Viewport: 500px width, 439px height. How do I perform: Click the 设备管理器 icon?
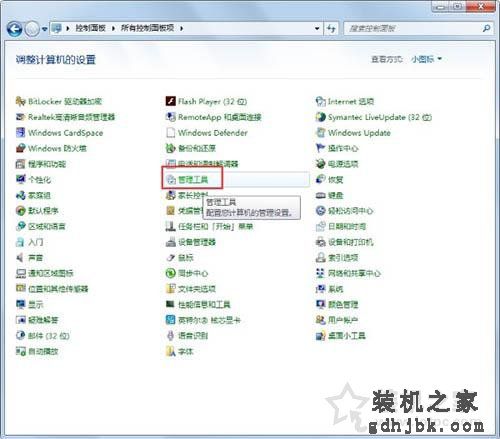pyautogui.click(x=171, y=242)
